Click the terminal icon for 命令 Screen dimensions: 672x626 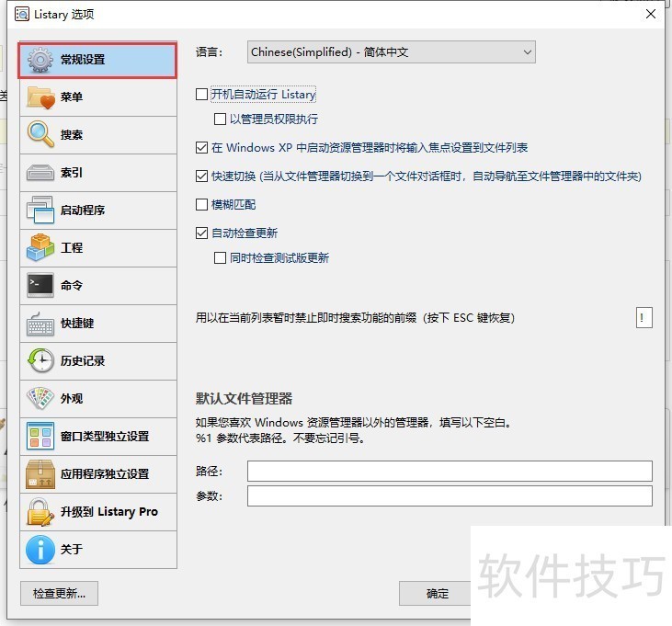point(40,285)
